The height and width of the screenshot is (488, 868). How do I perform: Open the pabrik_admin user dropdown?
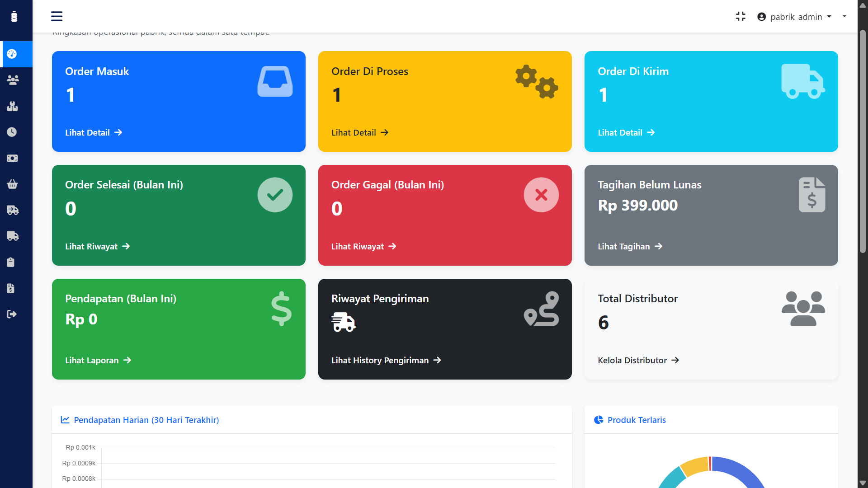click(x=794, y=17)
